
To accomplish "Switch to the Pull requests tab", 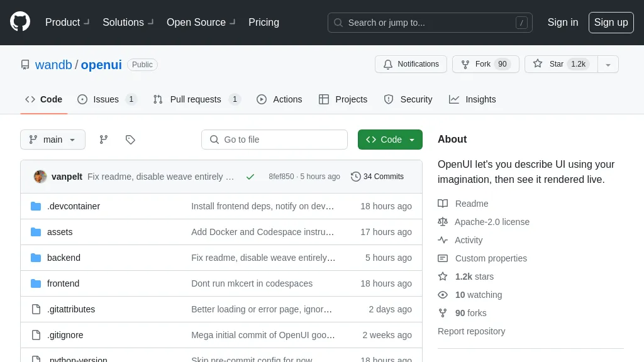I will click(x=196, y=99).
